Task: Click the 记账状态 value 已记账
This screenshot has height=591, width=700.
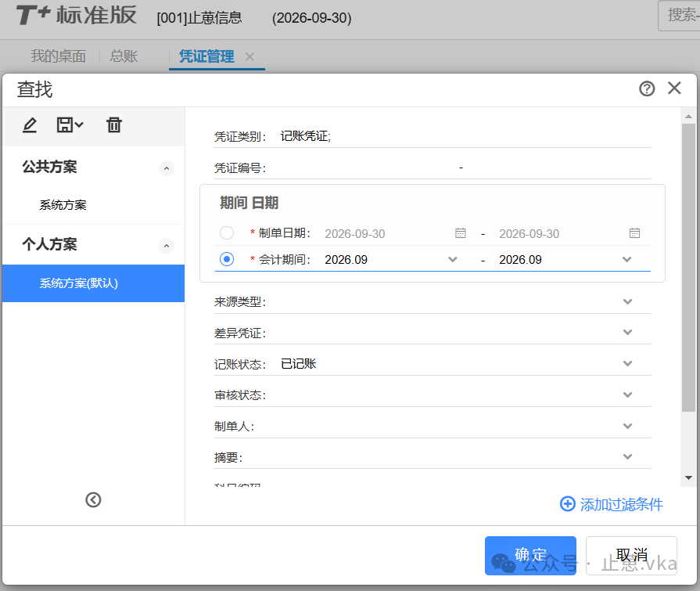Action: tap(298, 364)
